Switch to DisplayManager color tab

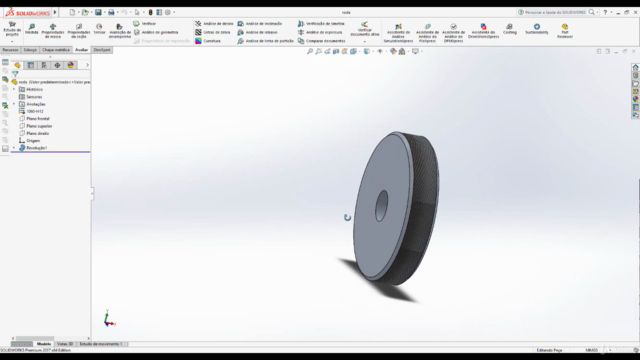tap(71, 65)
